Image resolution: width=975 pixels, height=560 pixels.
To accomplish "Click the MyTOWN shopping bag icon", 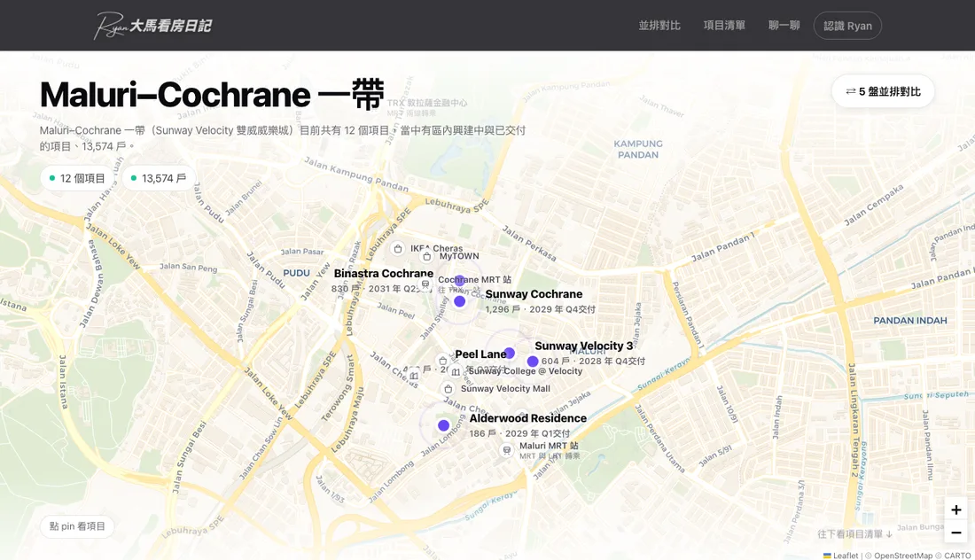I will (426, 256).
